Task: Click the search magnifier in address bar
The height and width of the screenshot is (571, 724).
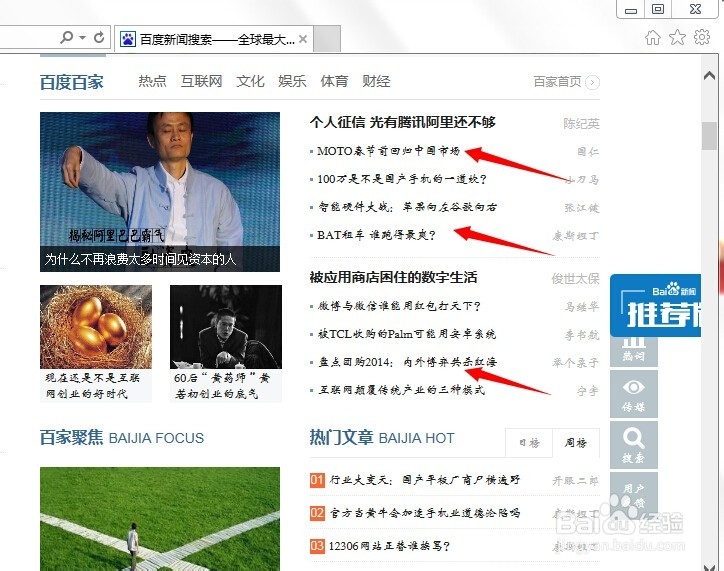Action: 67,37
